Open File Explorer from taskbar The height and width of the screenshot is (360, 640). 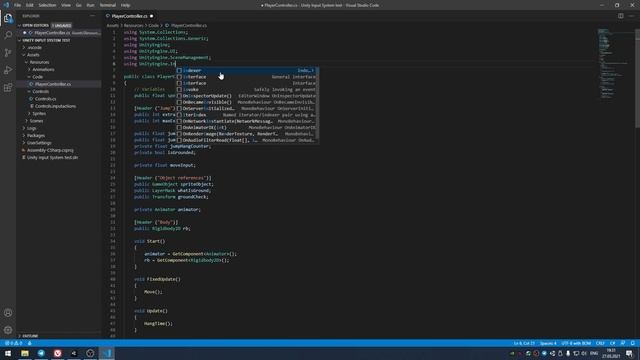(x=24, y=353)
